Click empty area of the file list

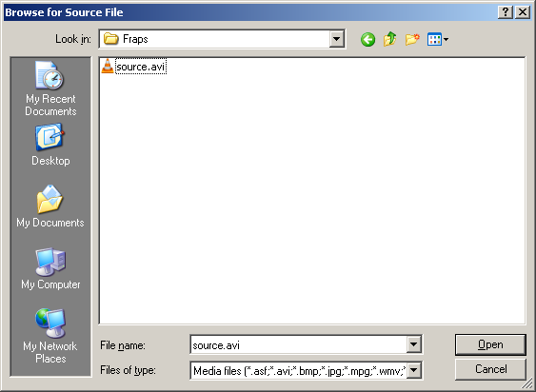(311, 198)
